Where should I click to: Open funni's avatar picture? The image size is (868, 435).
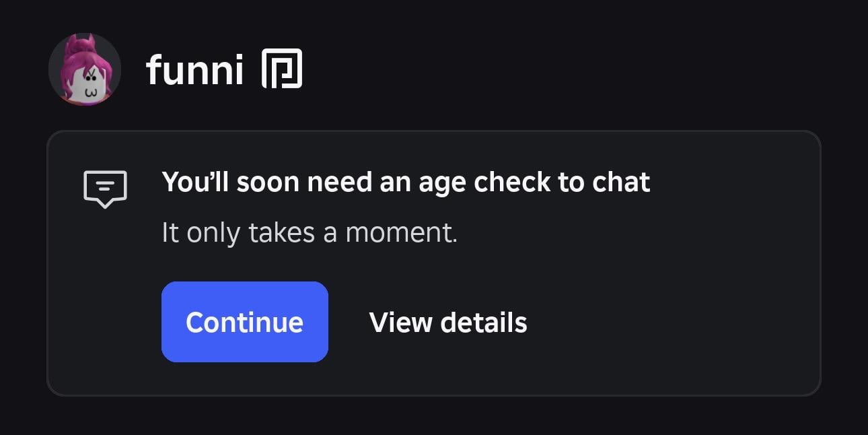coord(85,69)
